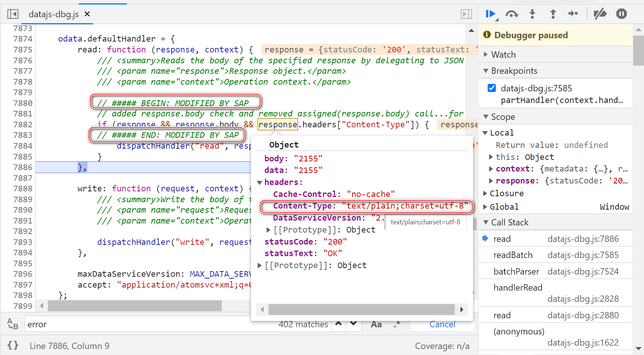Expand the response variable in scope
This screenshot has width=644, height=355.
tap(491, 181)
